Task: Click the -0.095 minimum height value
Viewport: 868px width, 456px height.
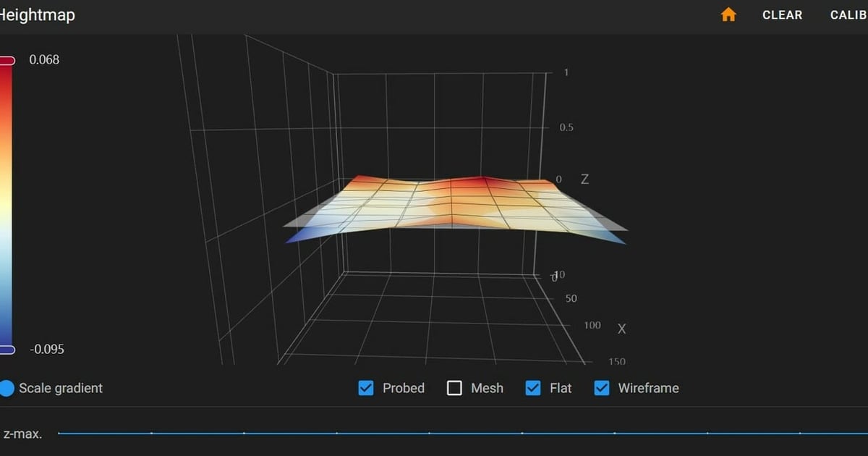Action: [46, 349]
